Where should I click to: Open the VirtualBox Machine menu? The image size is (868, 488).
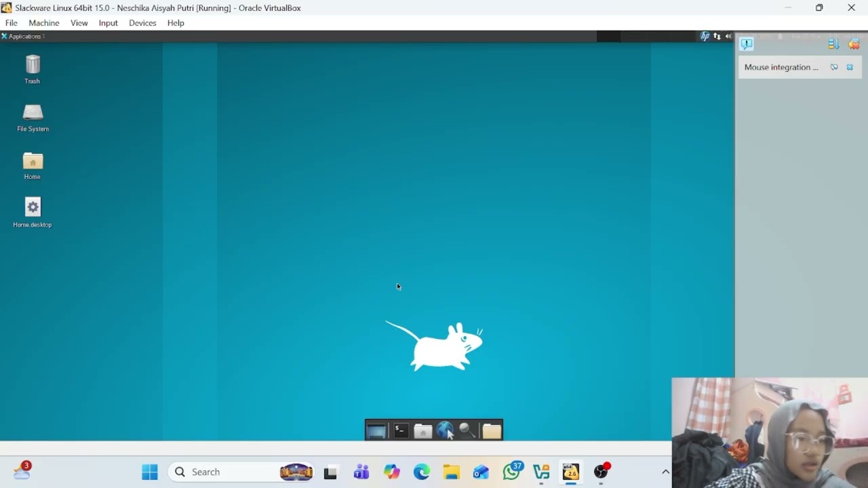(x=44, y=23)
